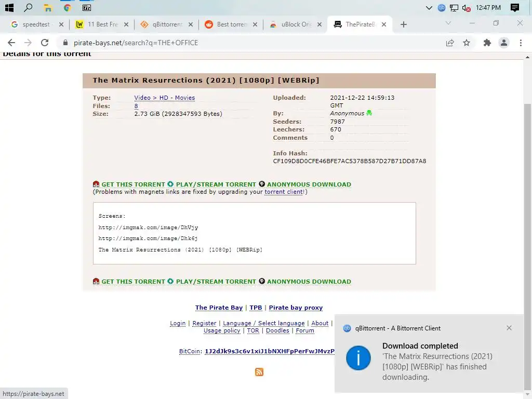
Task: Open the Usage policy link
Action: click(x=222, y=330)
